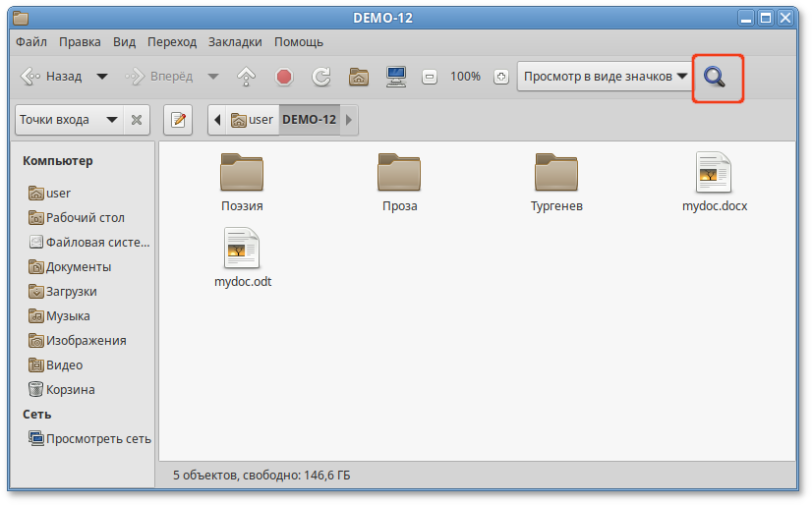
Task: Click the 'user' path bar button
Action: coord(252,120)
